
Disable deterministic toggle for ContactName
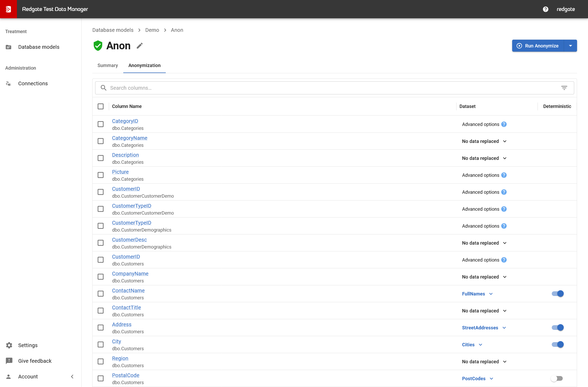[x=558, y=294]
